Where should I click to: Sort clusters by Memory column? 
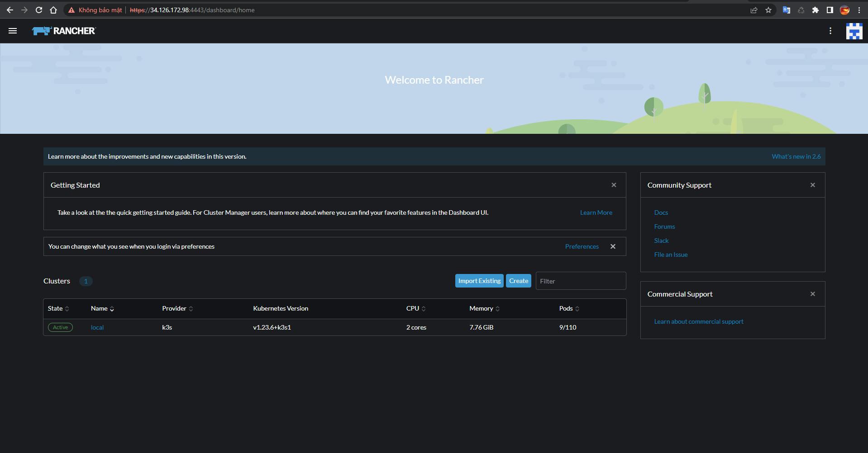tap(484, 308)
